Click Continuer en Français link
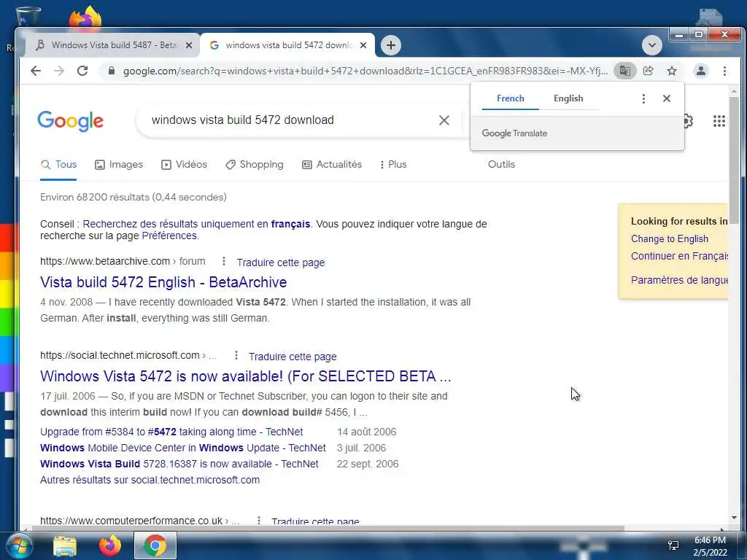747x560 pixels. (679, 256)
